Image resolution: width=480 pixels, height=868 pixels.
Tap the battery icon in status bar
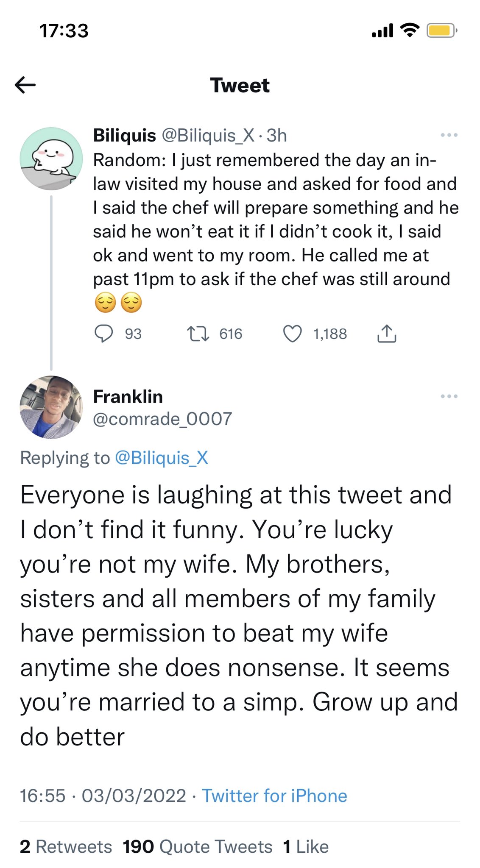pyautogui.click(x=441, y=31)
